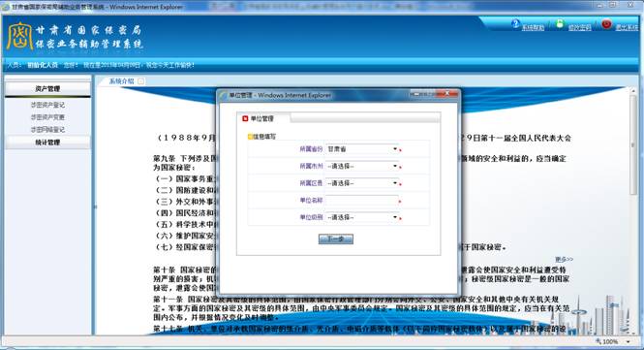644x350 pixels.
Task: Expand the 单位级别 unit level dropdown
Action: click(362, 217)
